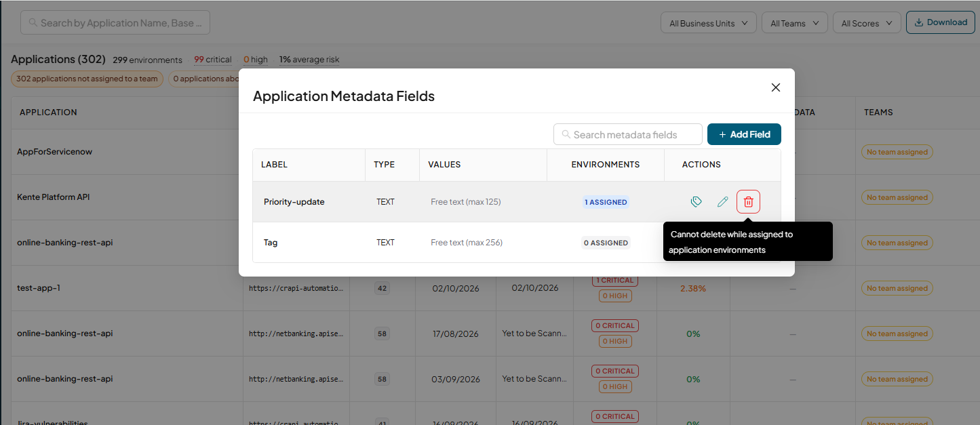The image size is (980, 425).
Task: Click 'Yet to be Scann...' in the 03/09/2026 row
Action: point(534,379)
